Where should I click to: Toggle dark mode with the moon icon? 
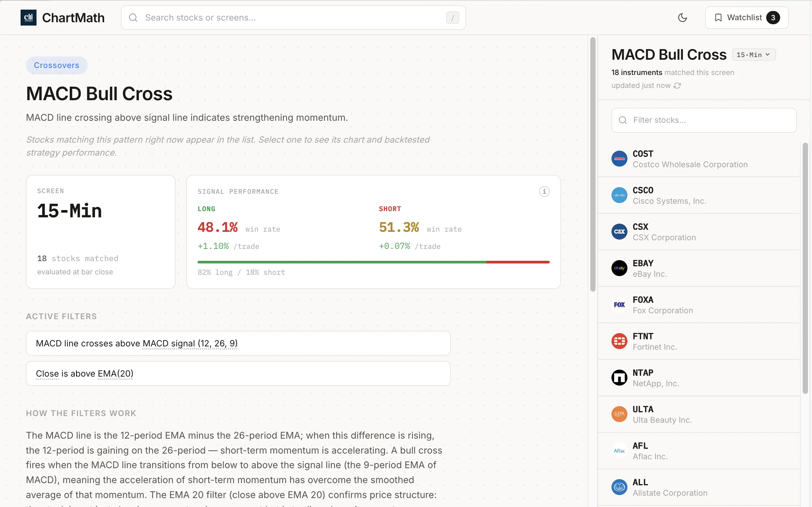(682, 18)
